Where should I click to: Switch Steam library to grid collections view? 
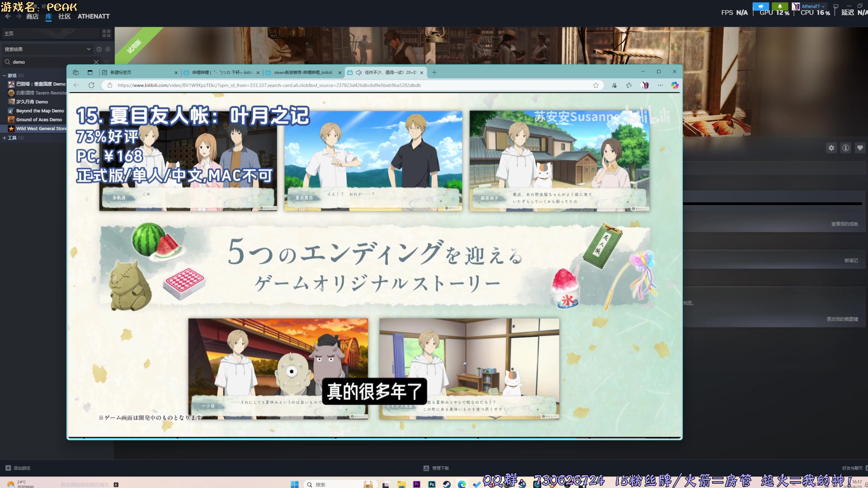(x=106, y=33)
